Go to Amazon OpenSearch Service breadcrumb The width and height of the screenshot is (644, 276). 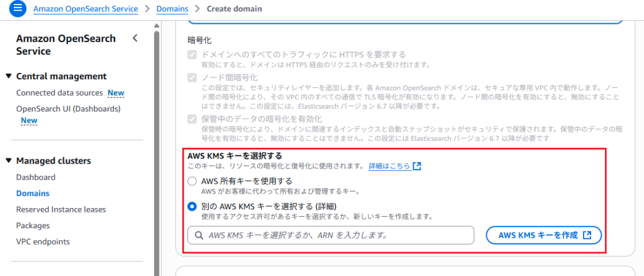tap(86, 9)
